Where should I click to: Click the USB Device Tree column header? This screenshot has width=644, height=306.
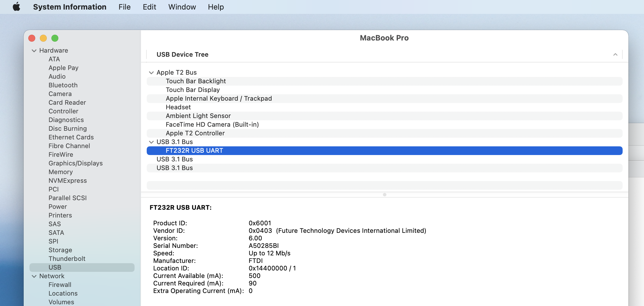pos(384,54)
